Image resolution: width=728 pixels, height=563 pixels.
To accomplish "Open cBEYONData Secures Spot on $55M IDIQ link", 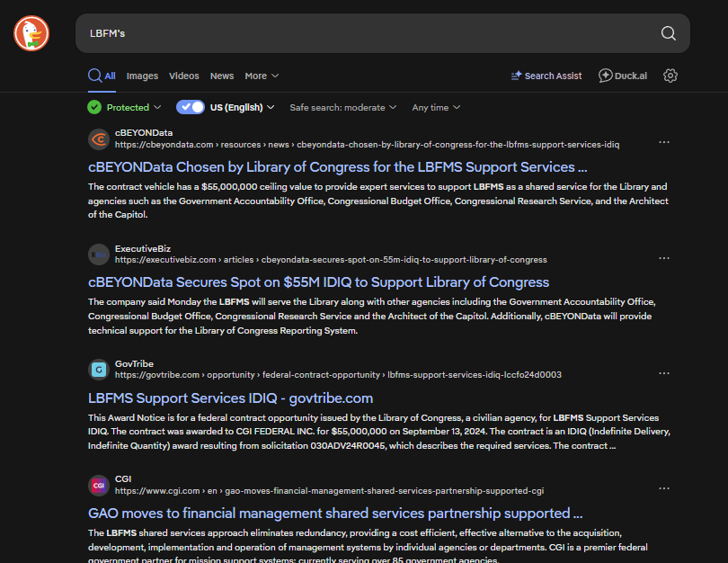I will (x=318, y=282).
